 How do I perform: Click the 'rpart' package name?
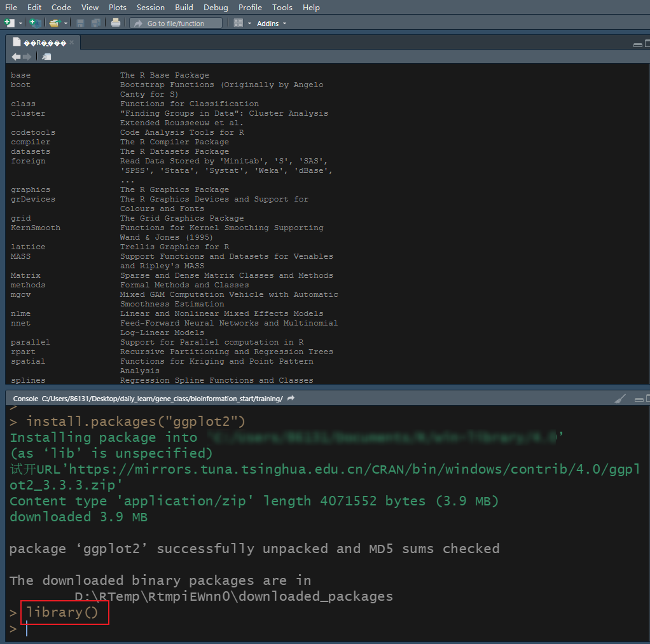[23, 352]
